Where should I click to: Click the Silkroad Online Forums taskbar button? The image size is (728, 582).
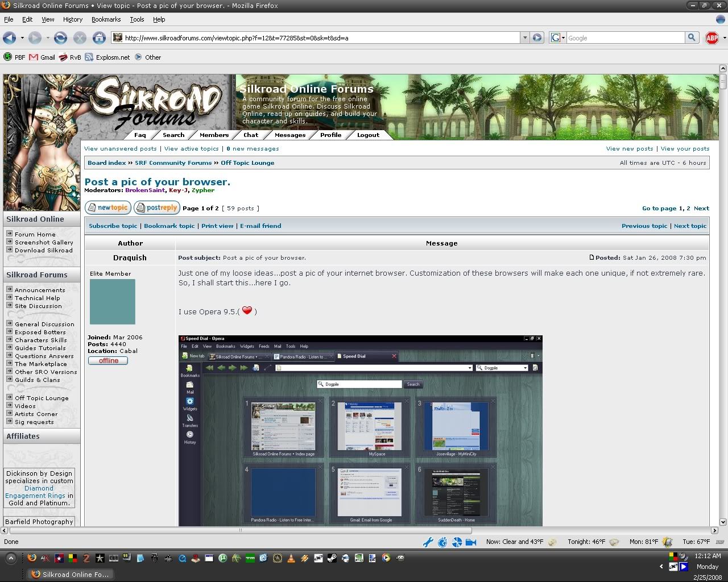click(70, 575)
